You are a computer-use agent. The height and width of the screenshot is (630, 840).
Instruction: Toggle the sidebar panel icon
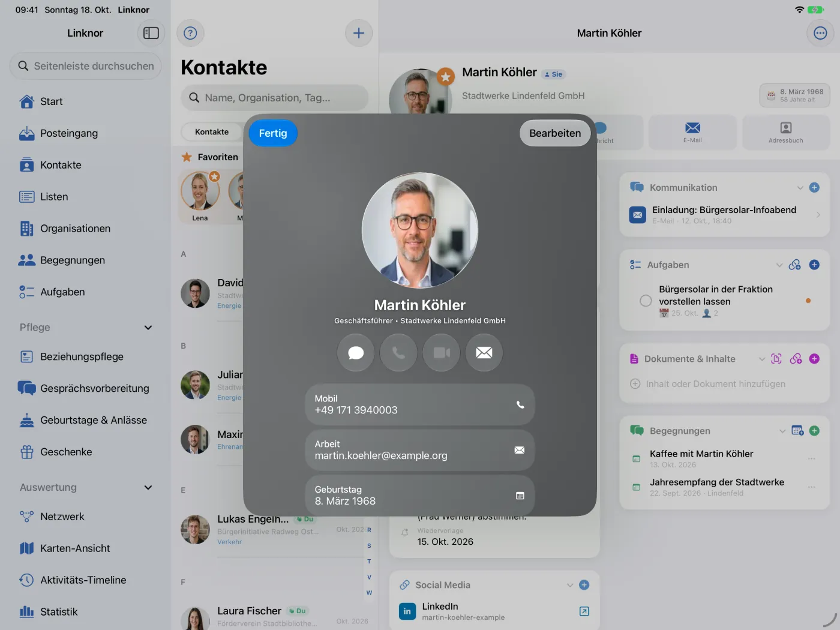(151, 33)
